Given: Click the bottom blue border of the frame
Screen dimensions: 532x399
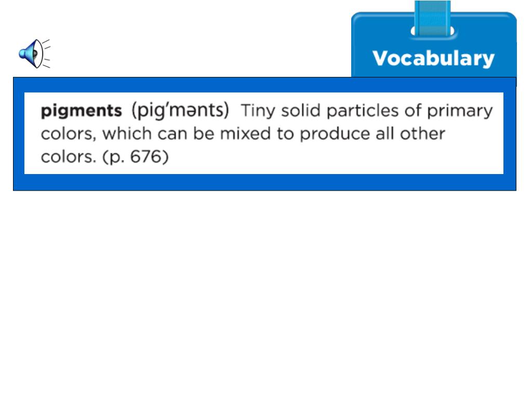Looking at the screenshot, I should [264, 182].
